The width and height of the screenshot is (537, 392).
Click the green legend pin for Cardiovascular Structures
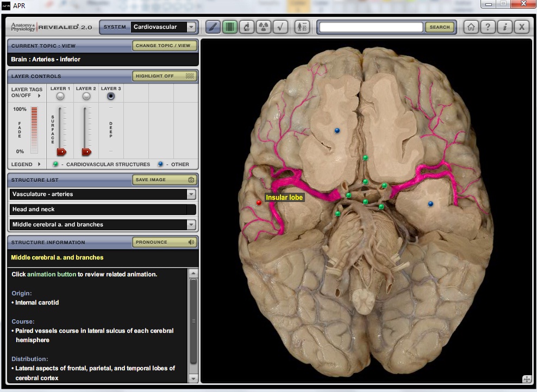[x=55, y=164]
